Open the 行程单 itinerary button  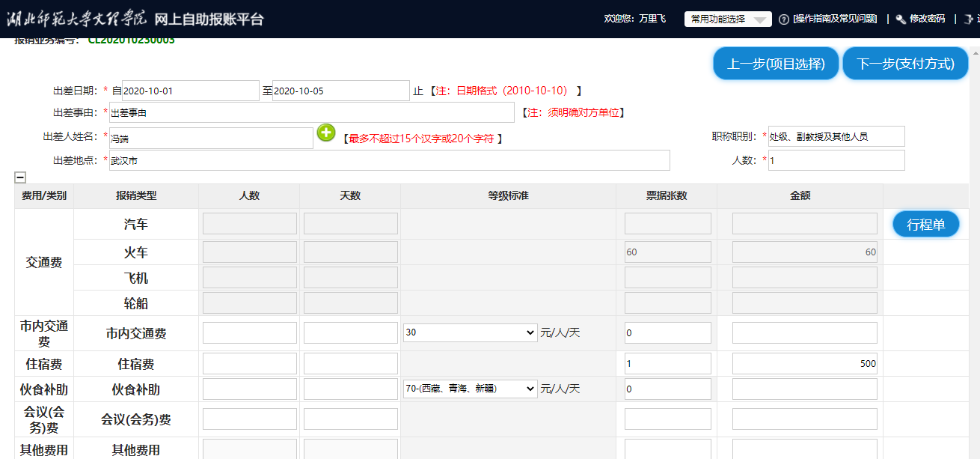(x=925, y=224)
